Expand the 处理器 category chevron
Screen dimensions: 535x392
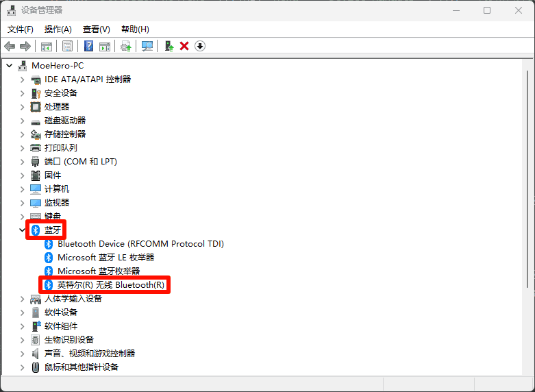pyautogui.click(x=22, y=107)
